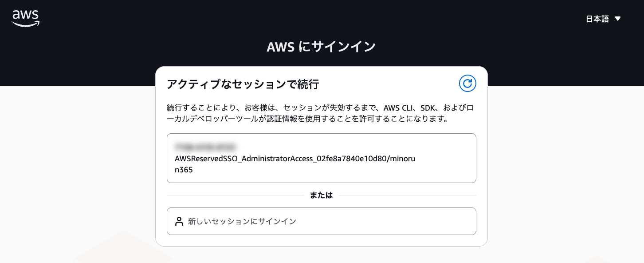Click the アクティブなセッションで続行 card title
The image size is (644, 263).
[x=243, y=84]
